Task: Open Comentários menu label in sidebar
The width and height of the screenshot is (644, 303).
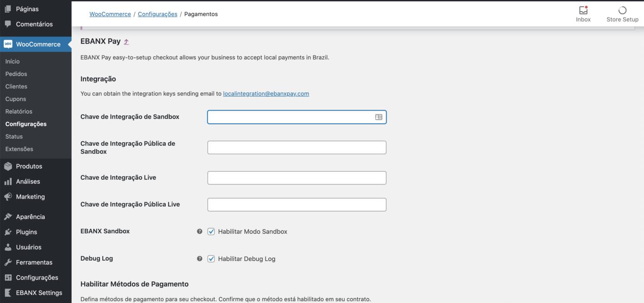Action: point(34,24)
